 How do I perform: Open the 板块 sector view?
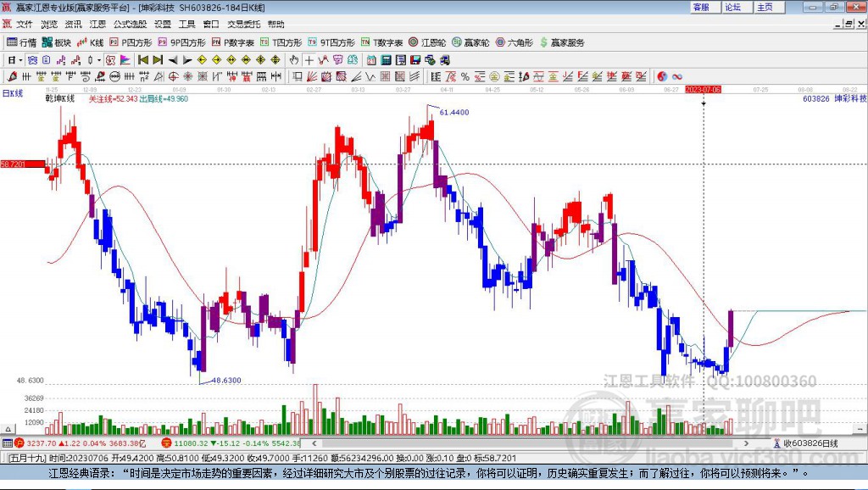[x=57, y=42]
